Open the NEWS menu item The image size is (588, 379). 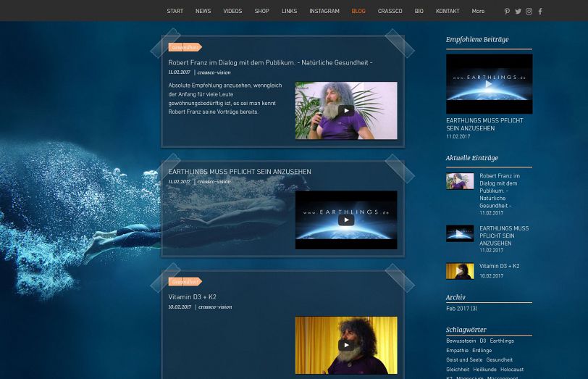tap(203, 12)
